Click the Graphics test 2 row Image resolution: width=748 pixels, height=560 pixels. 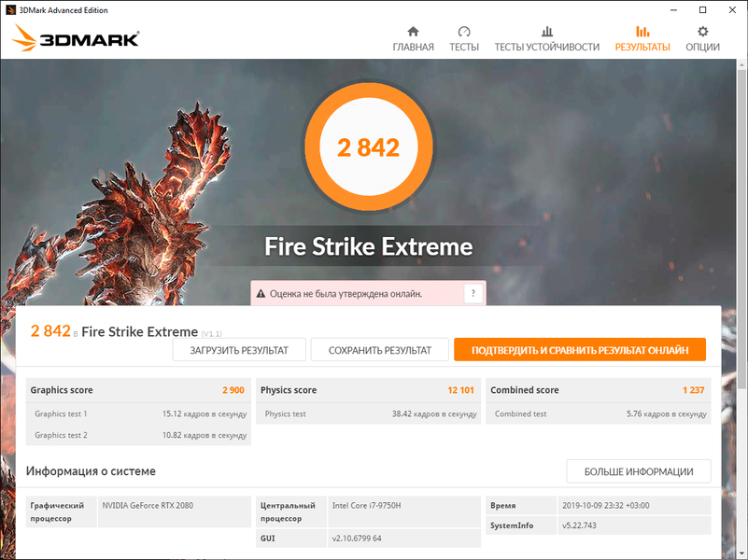(138, 435)
